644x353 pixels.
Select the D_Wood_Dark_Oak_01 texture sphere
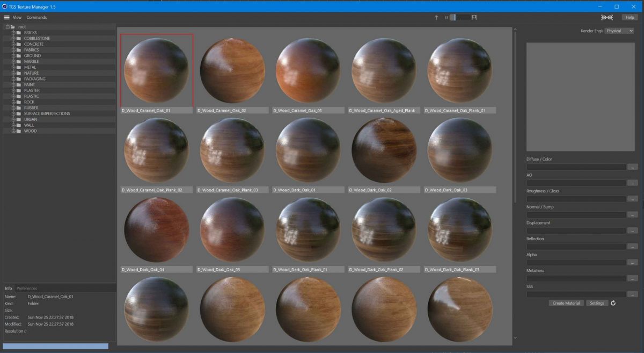click(308, 150)
